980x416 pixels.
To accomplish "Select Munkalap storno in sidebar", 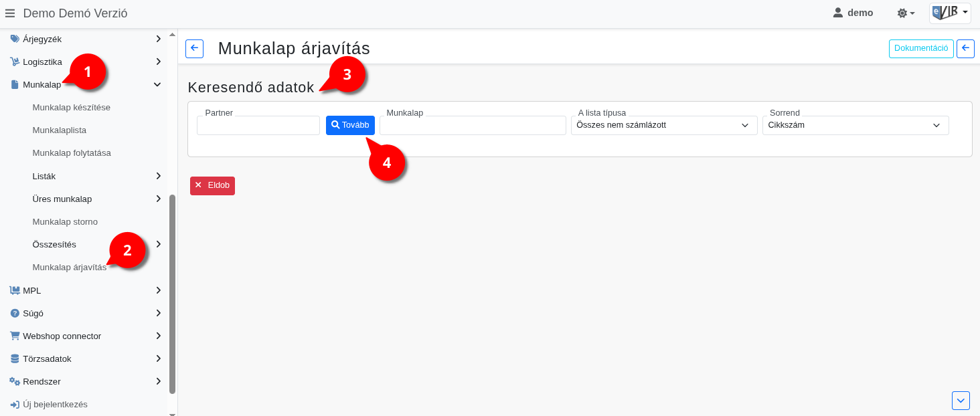I will pyautogui.click(x=65, y=221).
